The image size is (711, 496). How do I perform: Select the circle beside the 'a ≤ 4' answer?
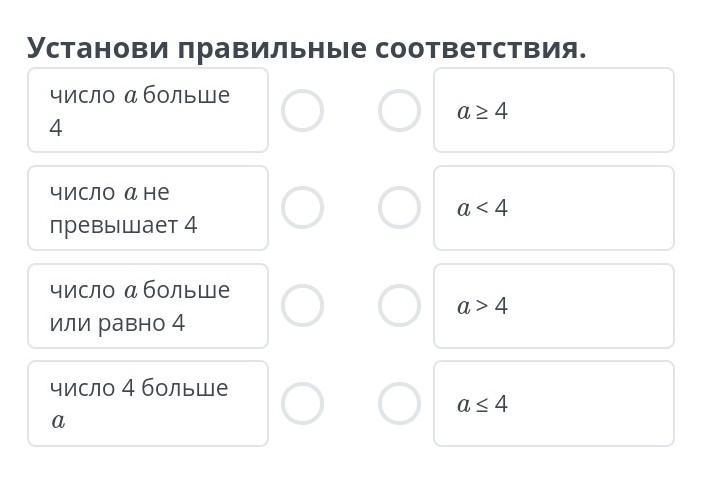399,404
